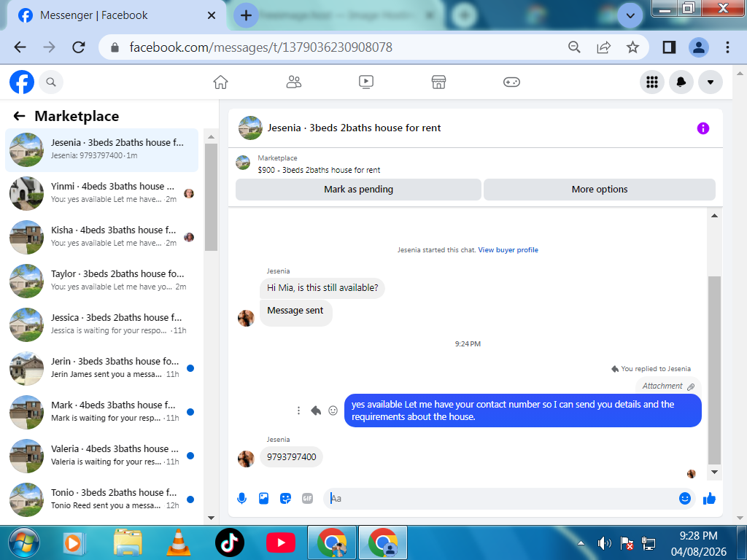The height and width of the screenshot is (560, 747).
Task: Choose a sticker icon in composer
Action: point(285,499)
